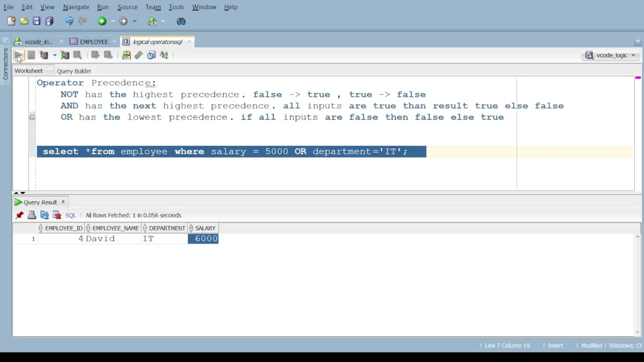Switch to the EMPLOYEE table tab
The height and width of the screenshot is (362, 644).
point(94,42)
